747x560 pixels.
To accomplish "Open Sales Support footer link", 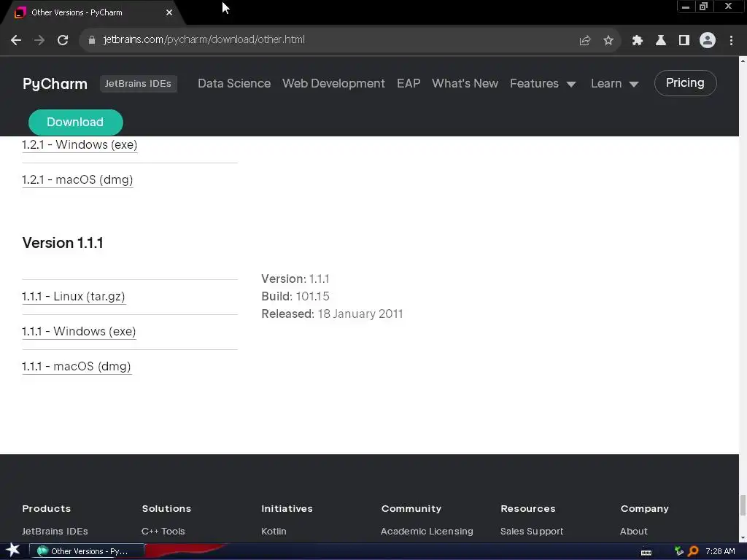I will click(532, 531).
